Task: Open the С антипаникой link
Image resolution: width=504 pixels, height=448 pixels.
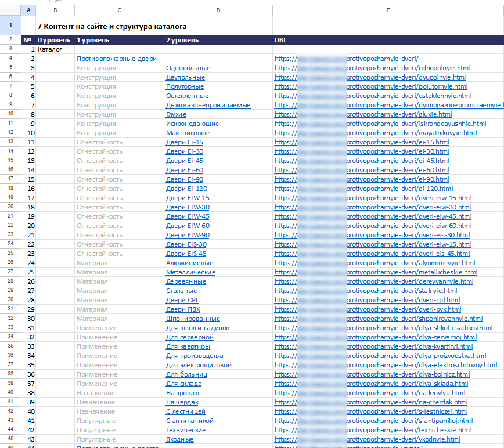Action: pyautogui.click(x=190, y=421)
